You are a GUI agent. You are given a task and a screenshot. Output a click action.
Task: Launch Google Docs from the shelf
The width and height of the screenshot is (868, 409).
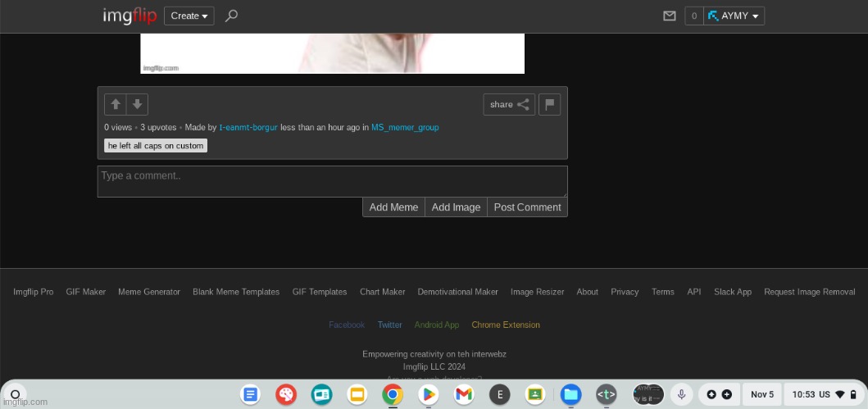[x=251, y=394]
